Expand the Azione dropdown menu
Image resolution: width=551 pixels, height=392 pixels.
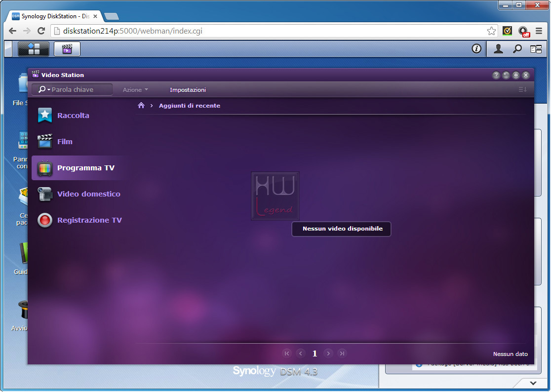tap(135, 90)
